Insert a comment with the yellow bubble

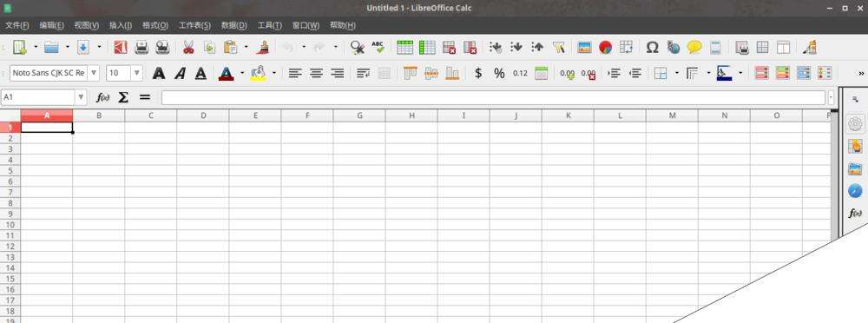[694, 48]
